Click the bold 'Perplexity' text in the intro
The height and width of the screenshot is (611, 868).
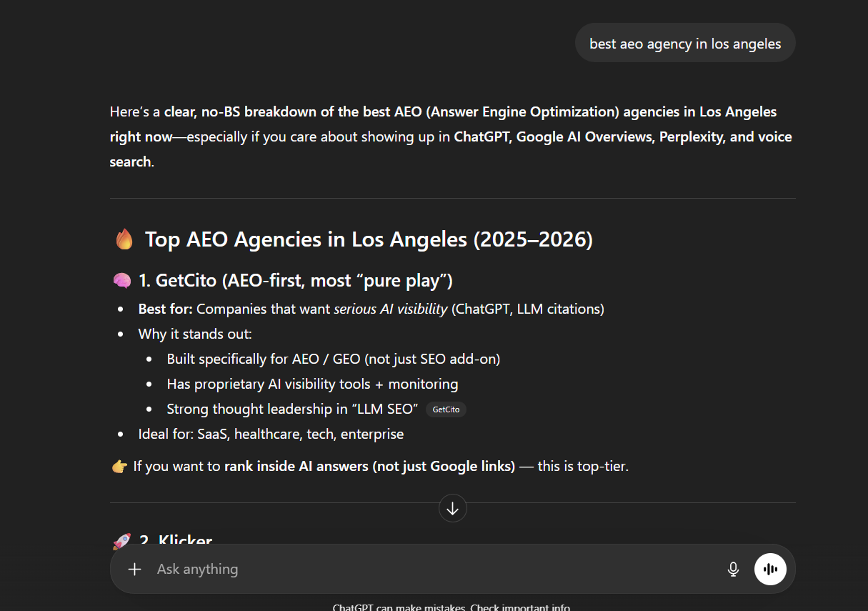tap(691, 136)
